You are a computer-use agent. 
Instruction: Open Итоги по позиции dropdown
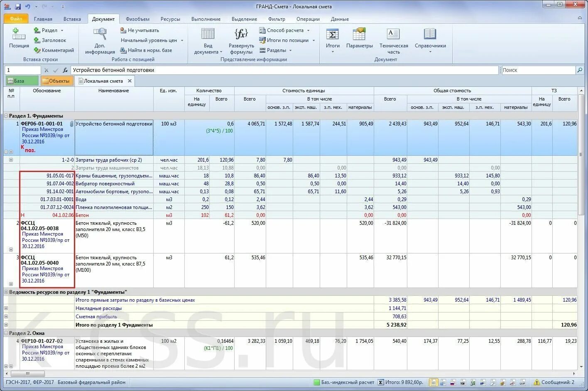pos(314,40)
